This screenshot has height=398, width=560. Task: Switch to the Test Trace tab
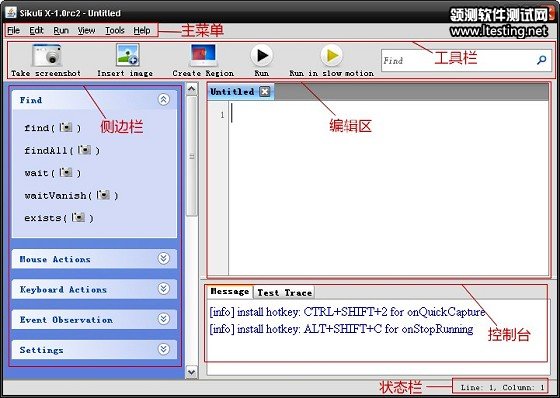tap(284, 293)
